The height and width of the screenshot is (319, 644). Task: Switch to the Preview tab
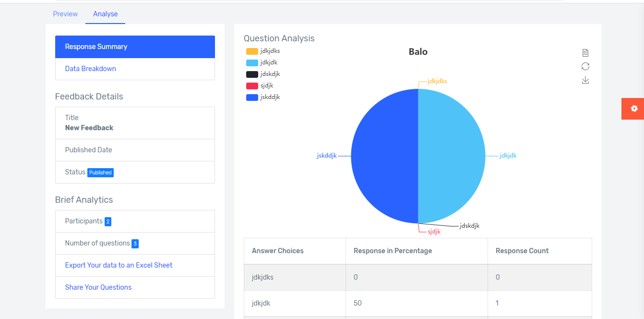pyautogui.click(x=65, y=14)
